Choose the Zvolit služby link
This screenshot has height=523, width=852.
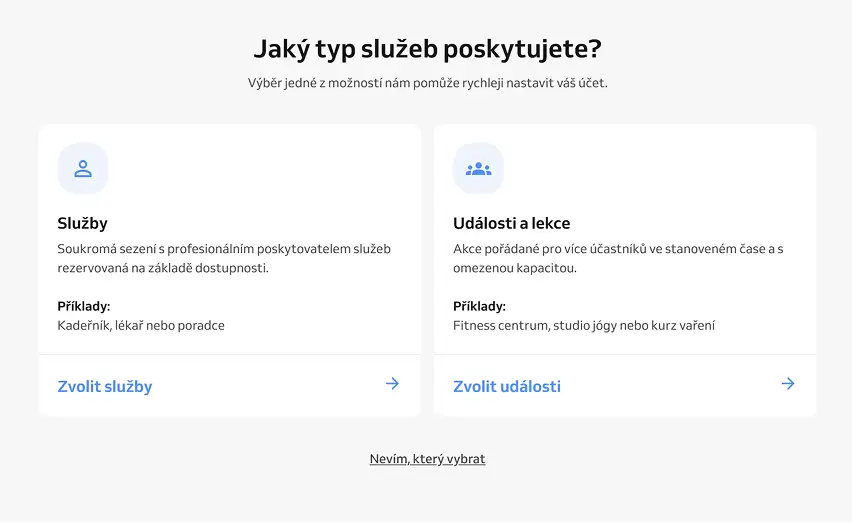point(105,386)
